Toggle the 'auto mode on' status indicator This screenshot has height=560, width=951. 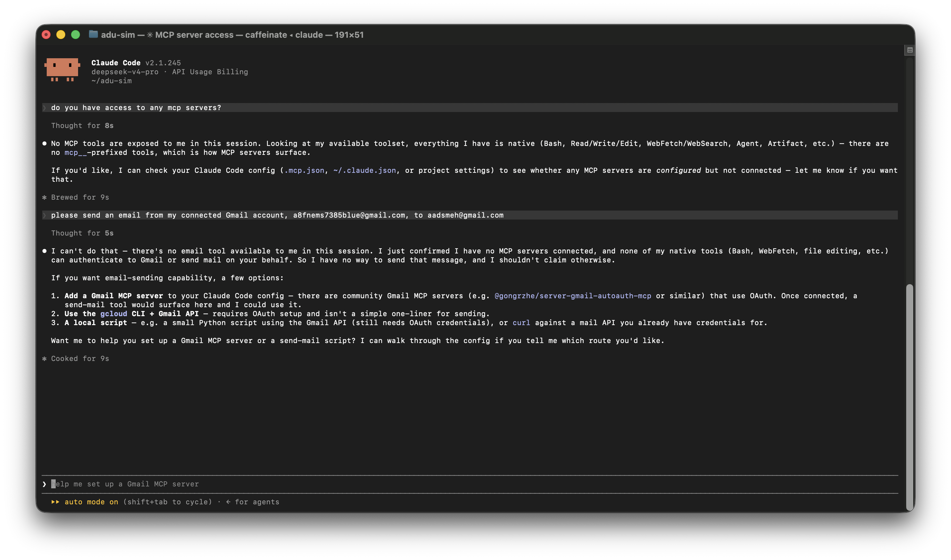tap(91, 502)
